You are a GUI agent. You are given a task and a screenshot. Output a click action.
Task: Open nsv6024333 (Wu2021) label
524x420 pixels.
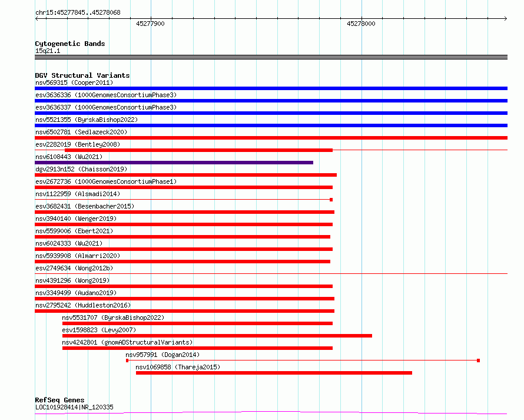(69, 243)
